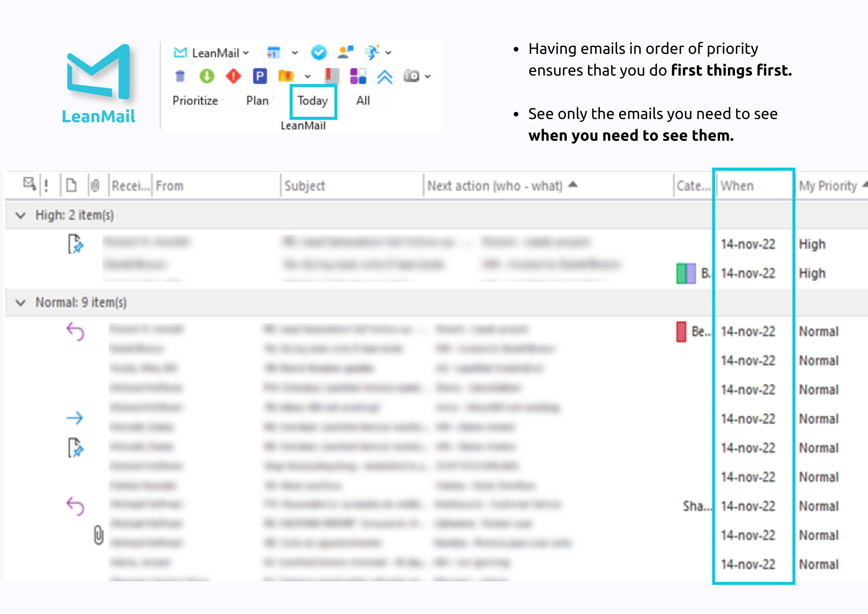Click the Prioritize button
Viewport: 868px width, 614px height.
point(195,100)
